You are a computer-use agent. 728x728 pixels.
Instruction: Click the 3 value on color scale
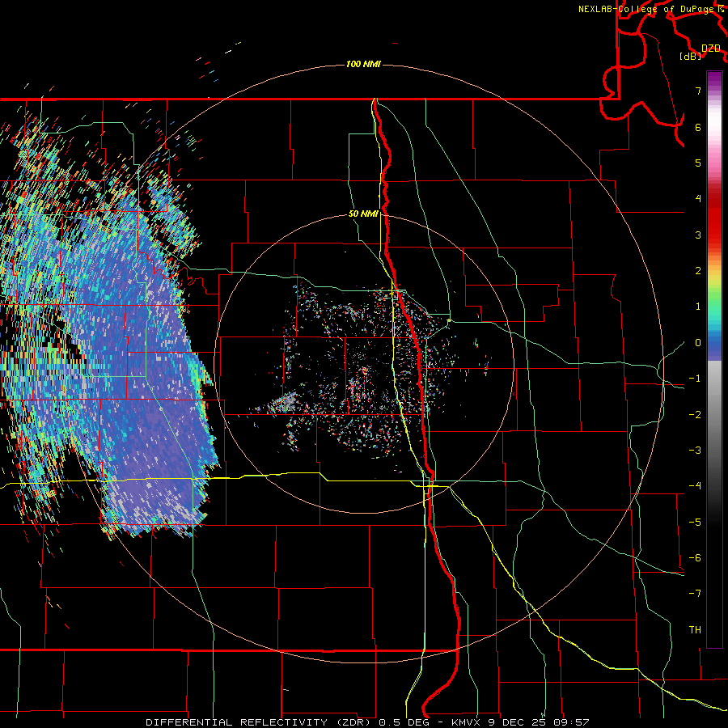point(698,235)
